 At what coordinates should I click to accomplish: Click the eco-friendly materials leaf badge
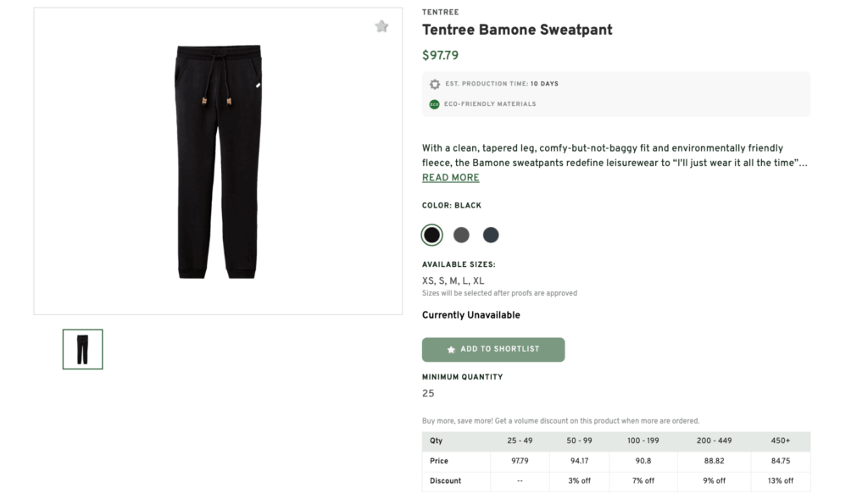(x=434, y=104)
